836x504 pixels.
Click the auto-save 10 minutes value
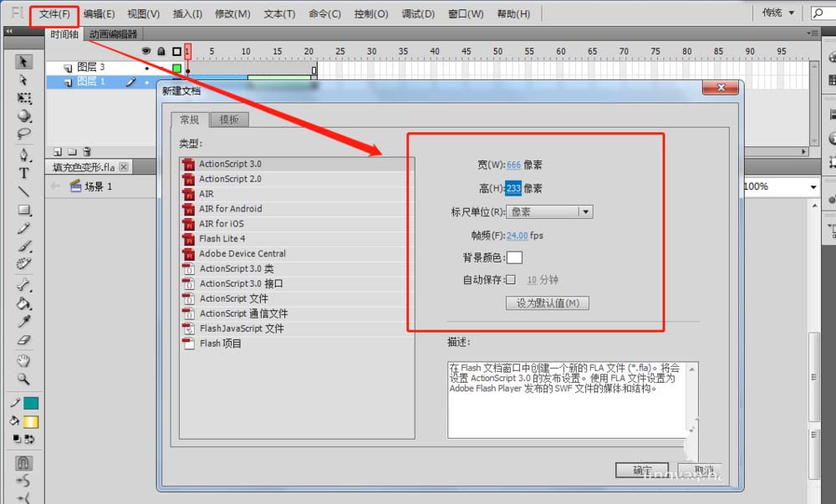[532, 280]
